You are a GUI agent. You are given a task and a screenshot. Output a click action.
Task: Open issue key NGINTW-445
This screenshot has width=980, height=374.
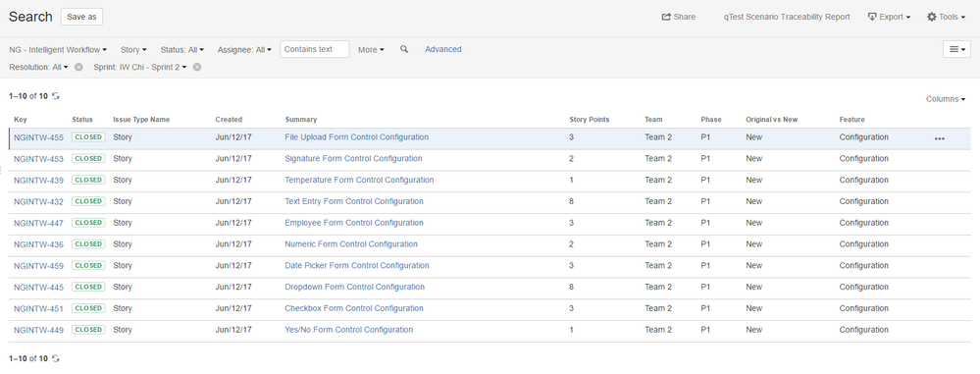click(x=39, y=287)
